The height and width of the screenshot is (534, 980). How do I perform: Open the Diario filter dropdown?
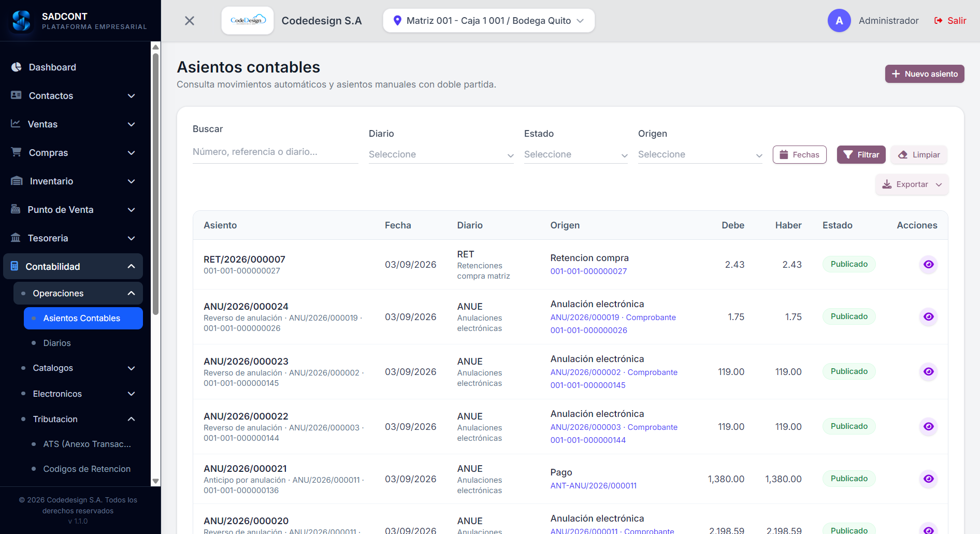coord(441,154)
